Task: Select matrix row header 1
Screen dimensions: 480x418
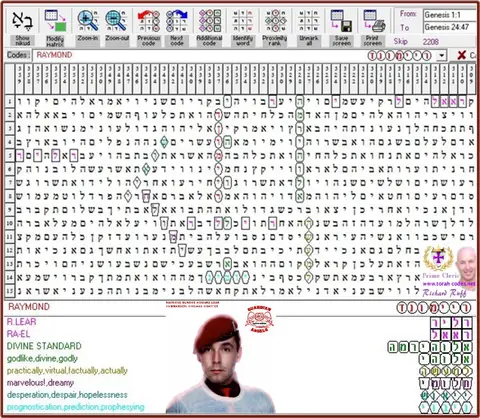Action: click(10, 102)
